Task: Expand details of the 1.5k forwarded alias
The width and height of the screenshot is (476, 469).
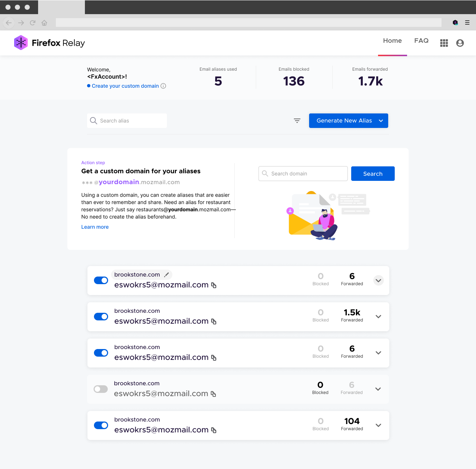Action: [378, 317]
